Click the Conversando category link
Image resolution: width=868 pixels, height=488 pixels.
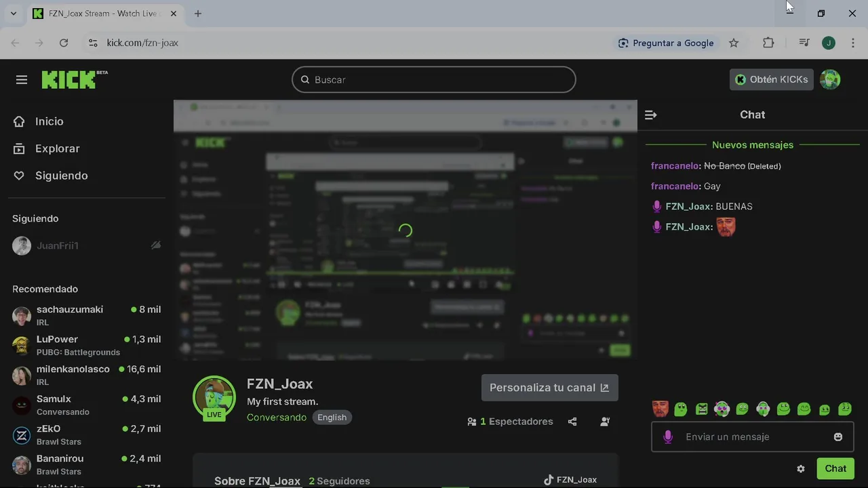pos(277,418)
